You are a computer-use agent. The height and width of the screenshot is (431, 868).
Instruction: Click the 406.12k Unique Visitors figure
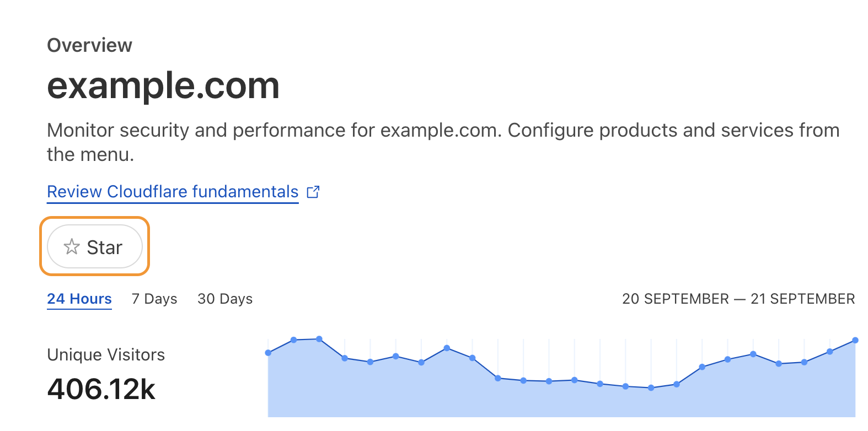point(101,390)
